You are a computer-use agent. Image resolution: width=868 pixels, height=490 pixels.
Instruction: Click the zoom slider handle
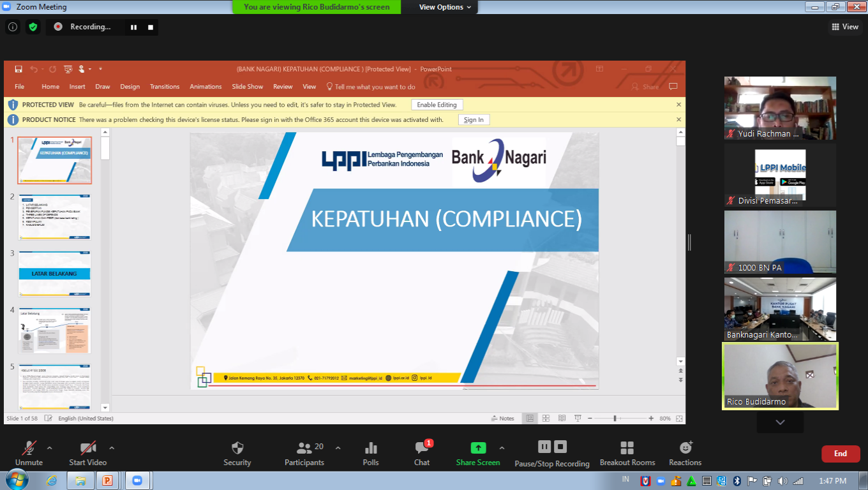615,419
